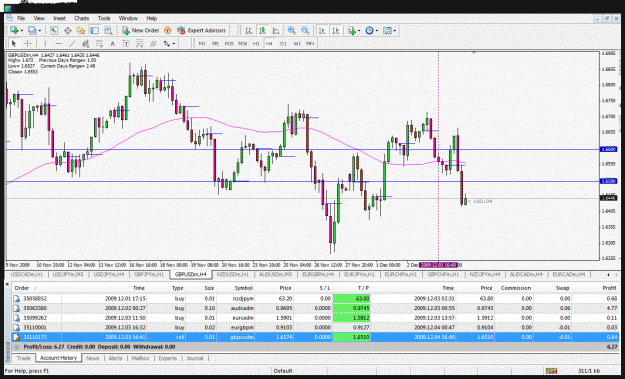Viewport: 625px width, 379px height.
Task: Sort history by the Profit column header
Action: [609, 288]
